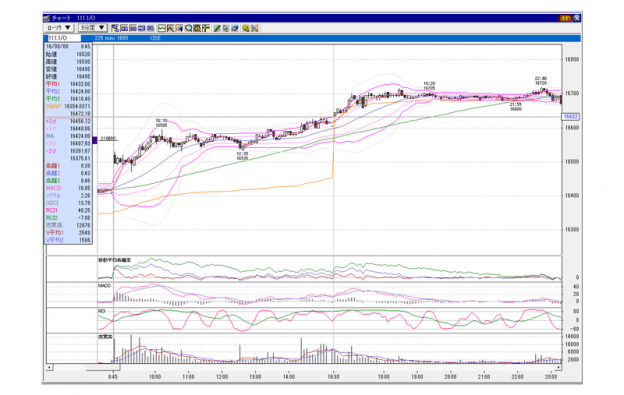Click the red line chart indicator icon

click(162, 28)
